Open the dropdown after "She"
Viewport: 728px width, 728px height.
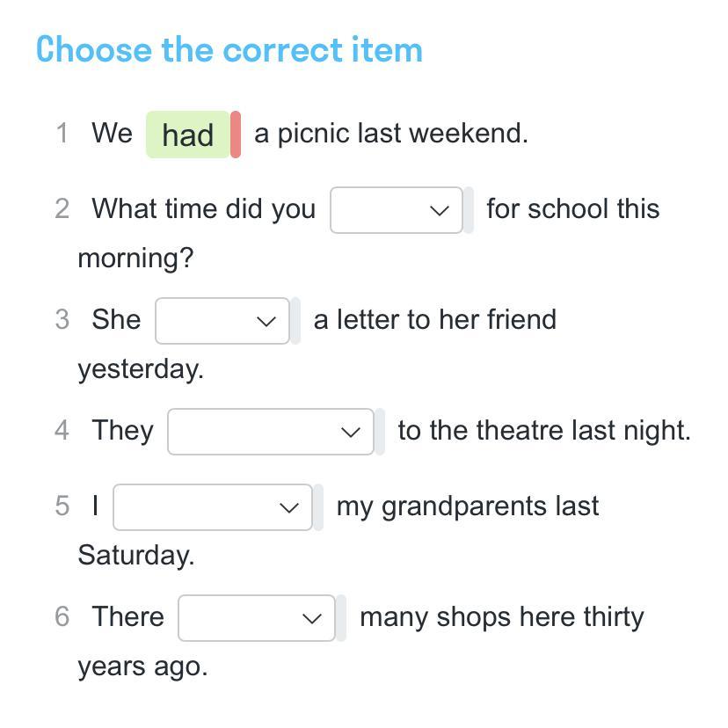(x=222, y=321)
